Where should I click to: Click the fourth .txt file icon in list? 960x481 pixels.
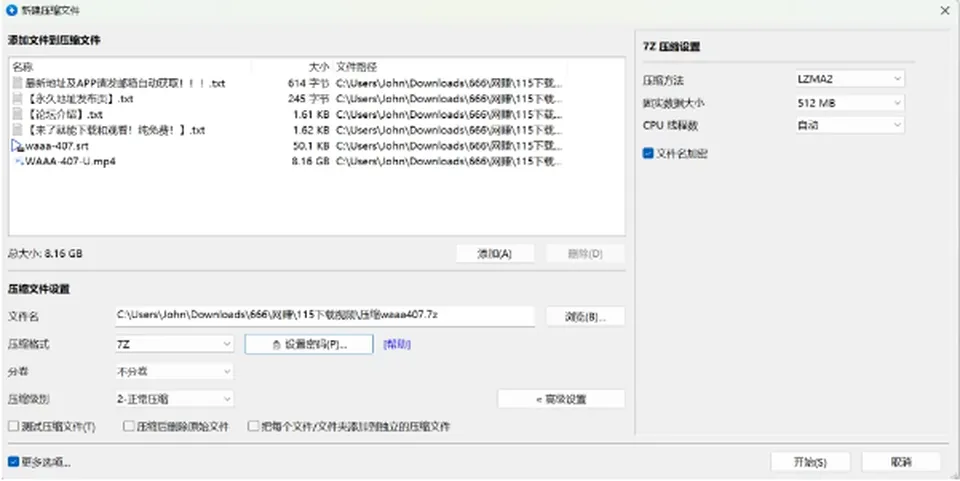click(x=18, y=130)
